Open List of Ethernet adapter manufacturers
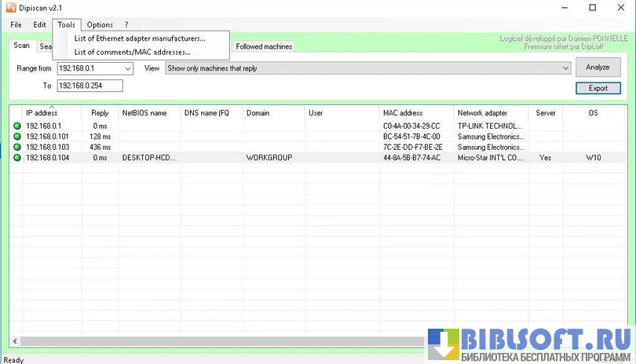 pyautogui.click(x=140, y=38)
